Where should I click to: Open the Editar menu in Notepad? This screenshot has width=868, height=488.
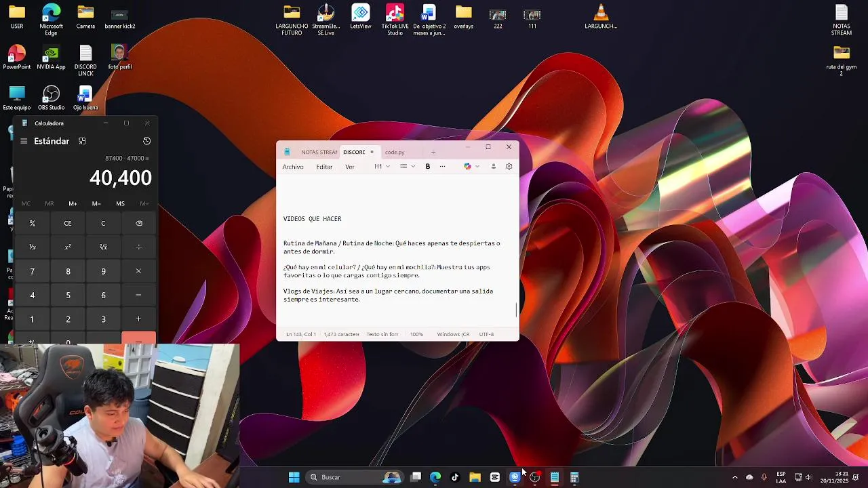point(324,167)
